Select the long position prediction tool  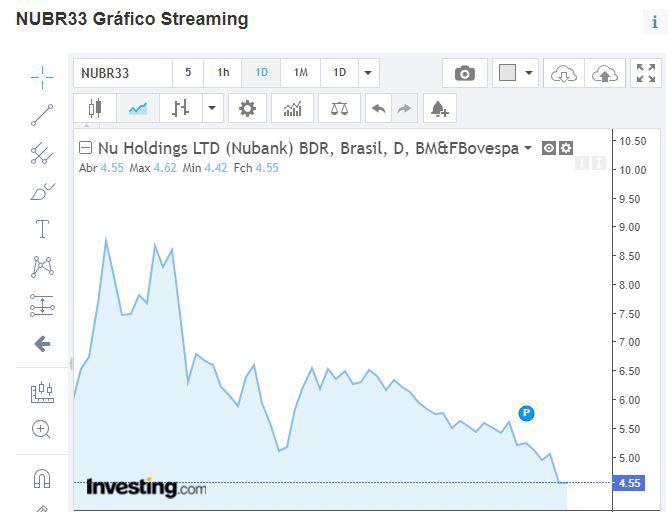[42, 305]
